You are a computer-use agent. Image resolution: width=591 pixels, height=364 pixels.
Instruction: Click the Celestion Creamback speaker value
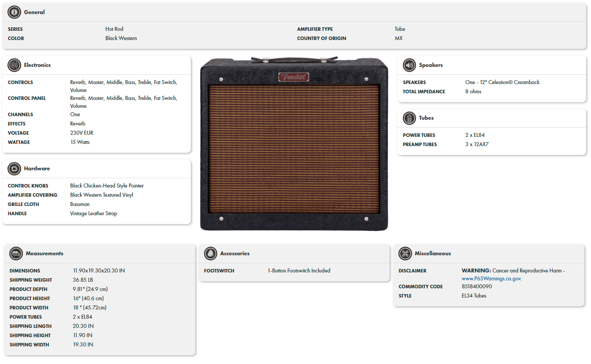pyautogui.click(x=502, y=82)
